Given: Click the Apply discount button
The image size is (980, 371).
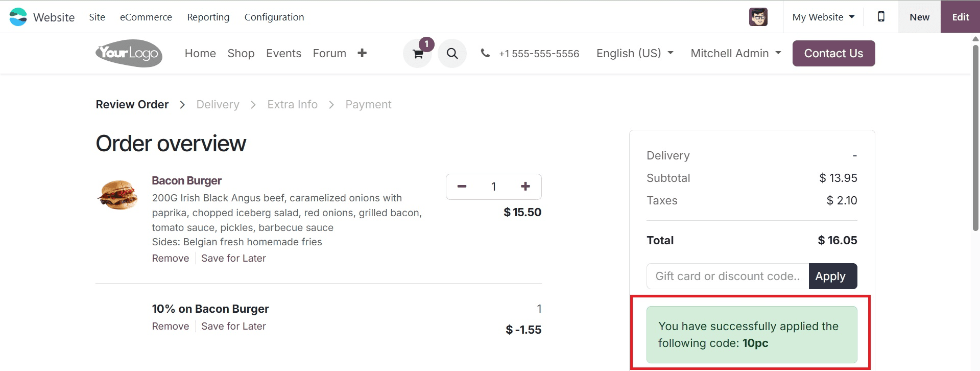Looking at the screenshot, I should click(832, 276).
